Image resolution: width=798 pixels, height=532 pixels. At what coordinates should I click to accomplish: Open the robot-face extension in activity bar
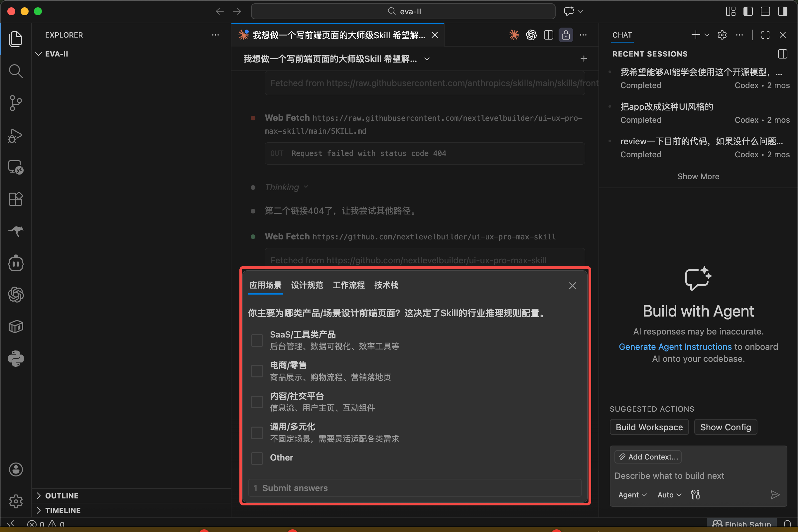click(16, 263)
